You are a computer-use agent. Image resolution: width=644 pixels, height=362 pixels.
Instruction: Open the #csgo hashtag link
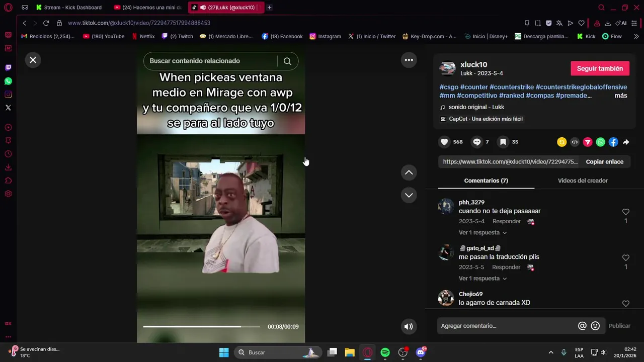(x=449, y=87)
